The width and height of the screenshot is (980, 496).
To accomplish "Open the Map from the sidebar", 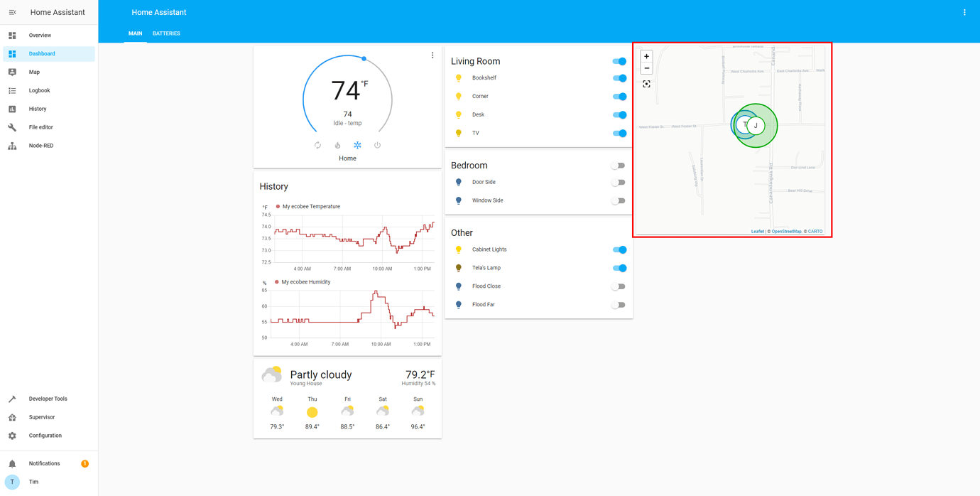I will click(33, 72).
